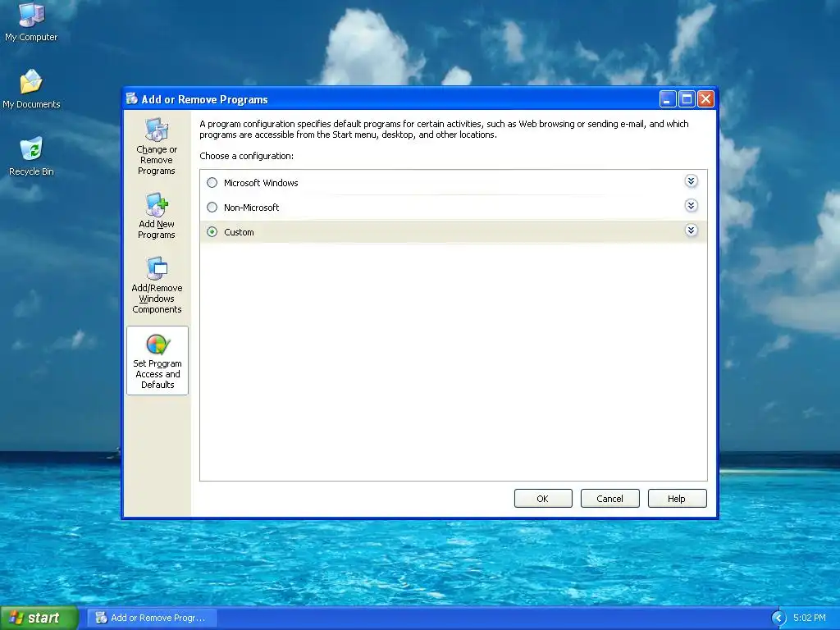840x630 pixels.
Task: Click the Add or Remove Programs title icon
Action: click(x=132, y=99)
